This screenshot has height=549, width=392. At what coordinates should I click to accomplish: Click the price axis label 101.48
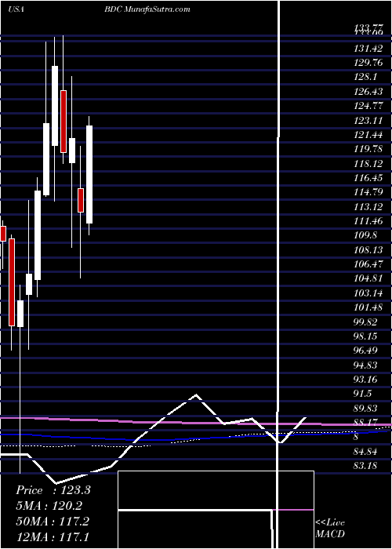click(x=368, y=307)
